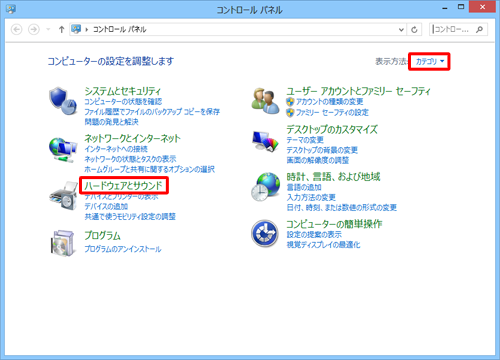Click 言語の追加 link

coord(304,187)
